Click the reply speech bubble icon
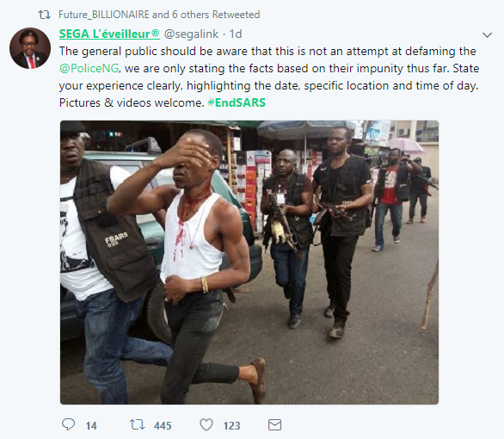The width and height of the screenshot is (504, 439). (68, 424)
